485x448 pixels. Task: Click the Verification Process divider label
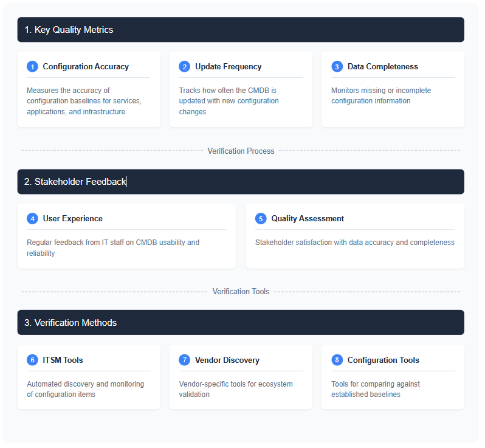coord(241,151)
